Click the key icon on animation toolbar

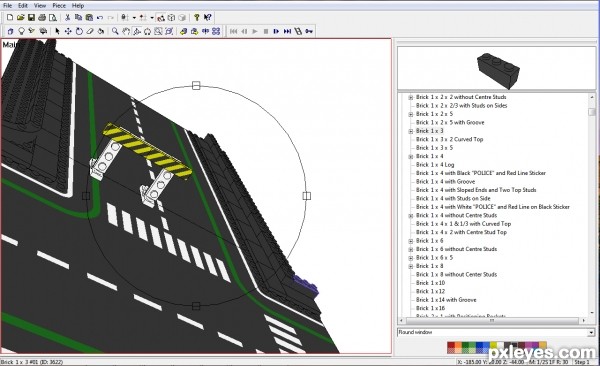[309, 31]
